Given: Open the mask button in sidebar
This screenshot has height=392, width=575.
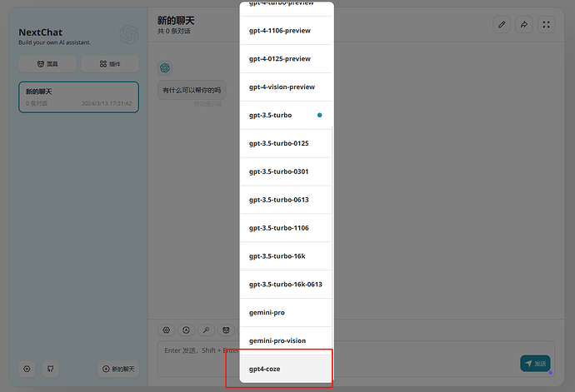Looking at the screenshot, I should (47, 64).
